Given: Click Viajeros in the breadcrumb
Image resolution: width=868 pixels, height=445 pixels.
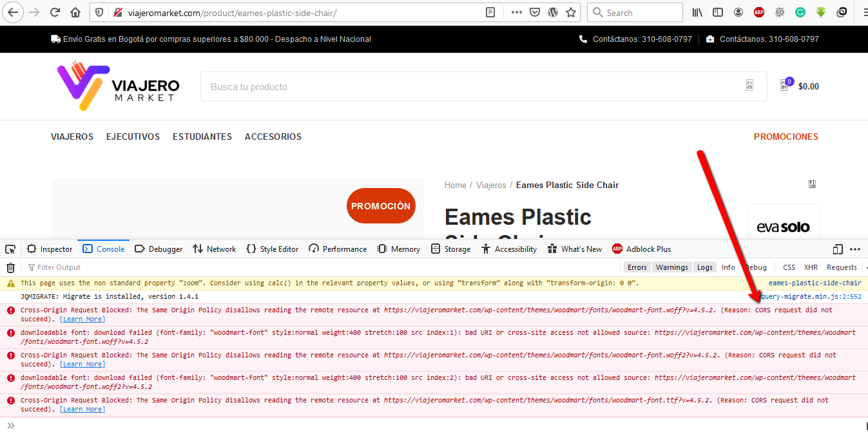Looking at the screenshot, I should (491, 185).
